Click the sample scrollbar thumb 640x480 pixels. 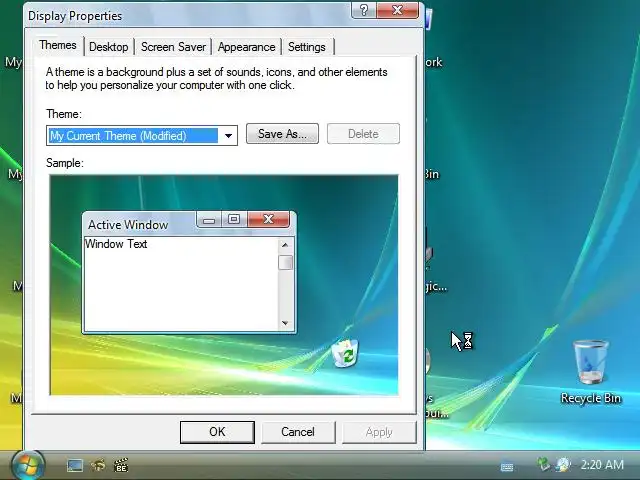[285, 262]
